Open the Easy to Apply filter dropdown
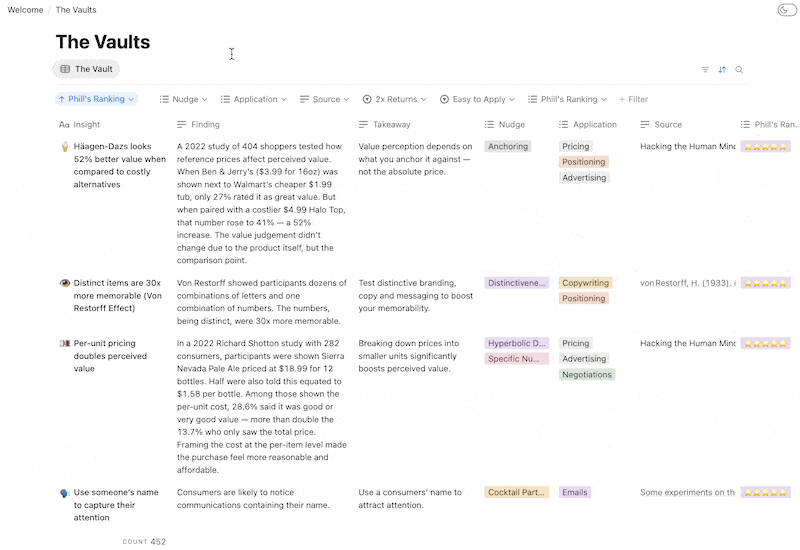The width and height of the screenshot is (800, 550). [477, 99]
